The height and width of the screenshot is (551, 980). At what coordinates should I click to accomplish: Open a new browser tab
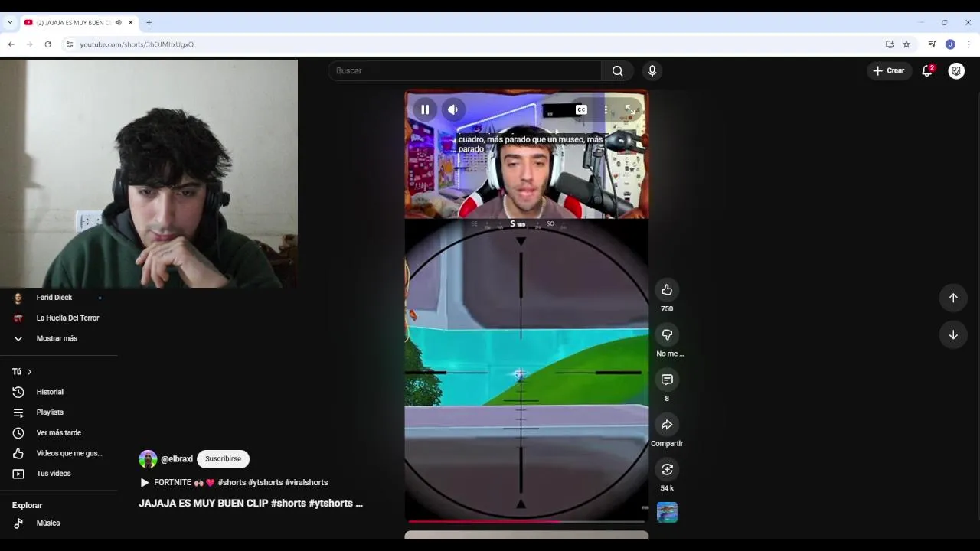[x=149, y=23]
